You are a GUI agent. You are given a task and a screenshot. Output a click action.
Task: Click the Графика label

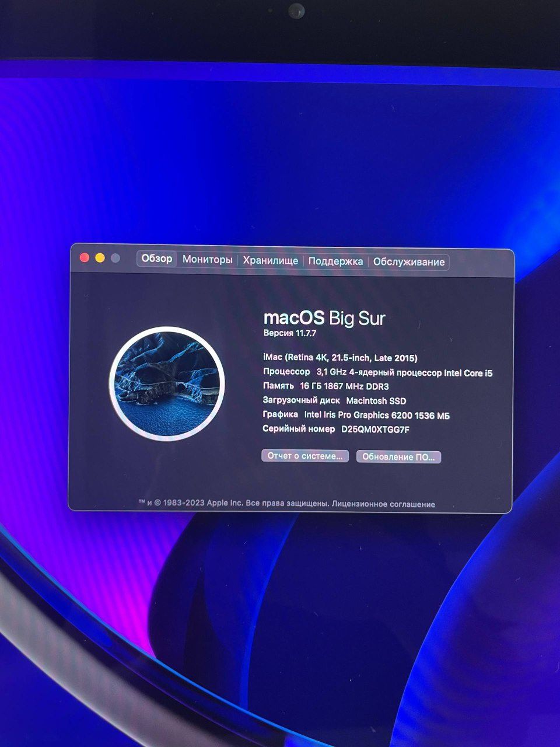281,414
